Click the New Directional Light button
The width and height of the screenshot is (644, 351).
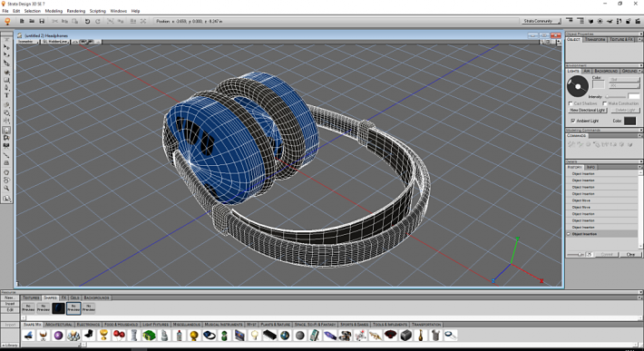tap(588, 110)
